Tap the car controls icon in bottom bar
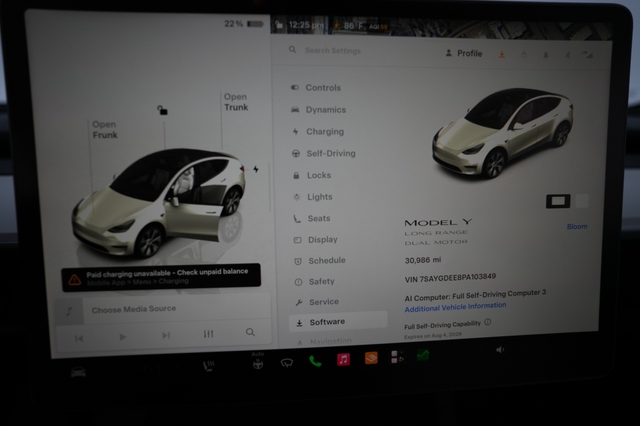This screenshot has height=426, width=640. pos(78,372)
